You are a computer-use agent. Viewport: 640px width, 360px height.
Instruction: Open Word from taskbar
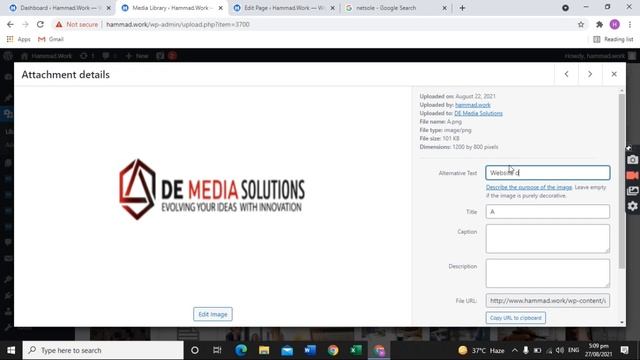tap(310, 350)
